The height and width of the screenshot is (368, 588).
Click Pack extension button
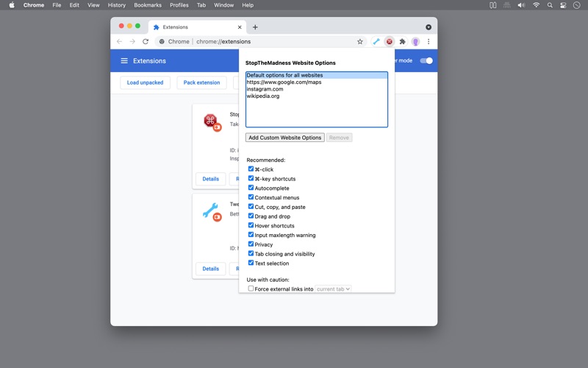click(201, 82)
